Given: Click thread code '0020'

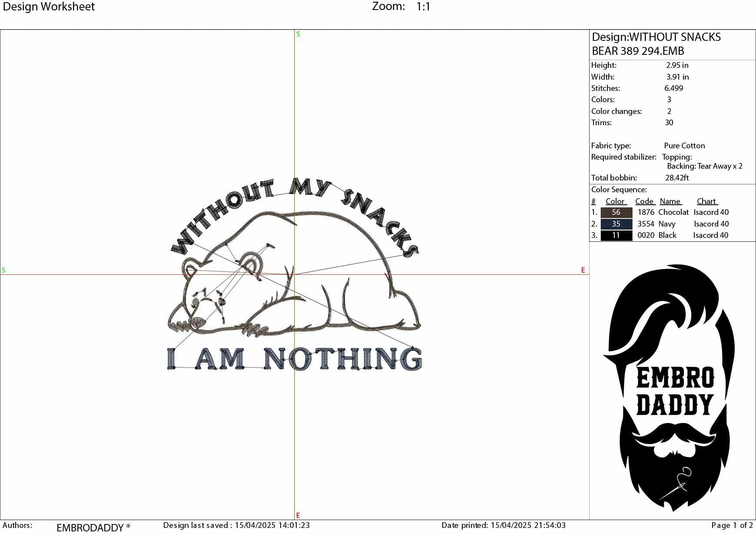Looking at the screenshot, I should (x=646, y=235).
